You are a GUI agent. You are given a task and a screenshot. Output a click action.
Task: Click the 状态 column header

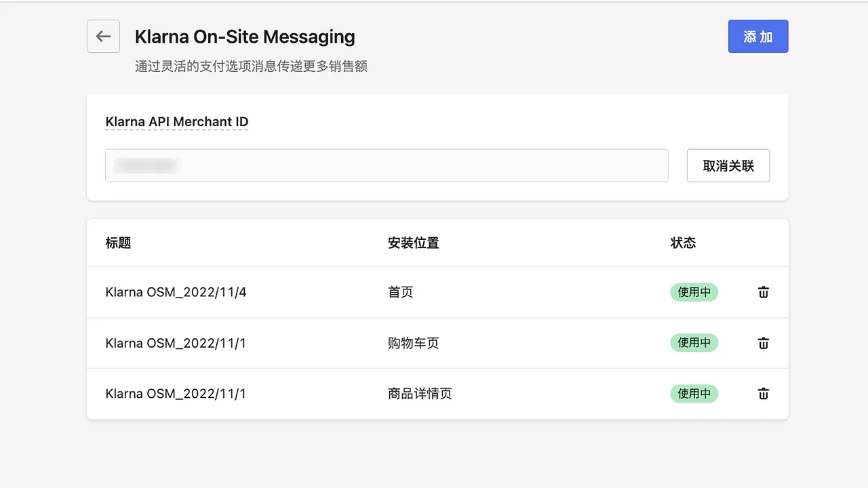pyautogui.click(x=683, y=243)
